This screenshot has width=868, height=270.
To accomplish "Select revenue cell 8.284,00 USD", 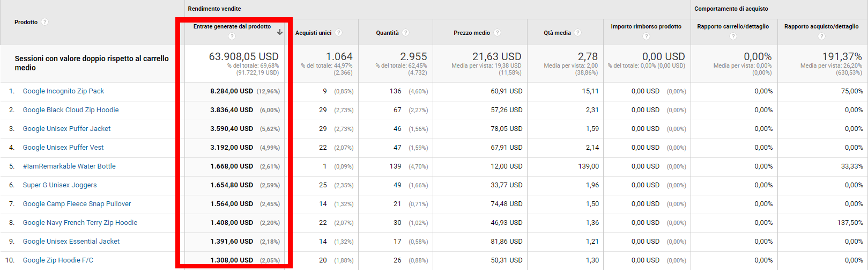I will [232, 91].
